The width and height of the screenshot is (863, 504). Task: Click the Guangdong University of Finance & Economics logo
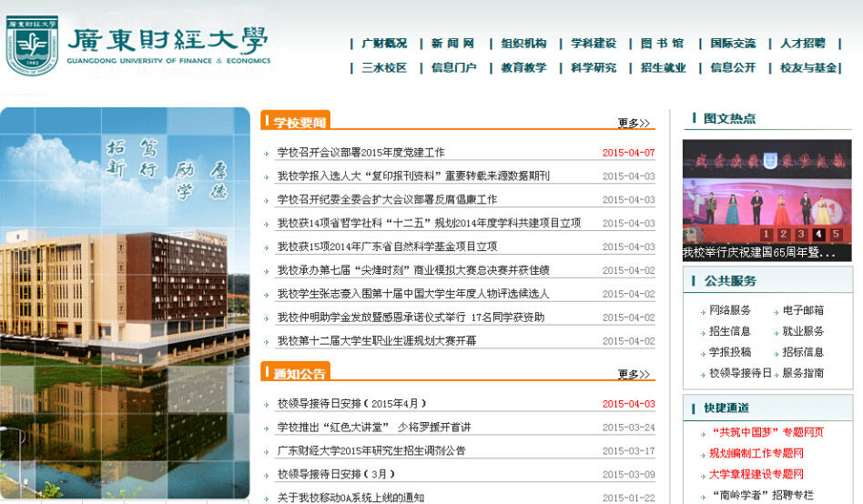pyautogui.click(x=137, y=45)
